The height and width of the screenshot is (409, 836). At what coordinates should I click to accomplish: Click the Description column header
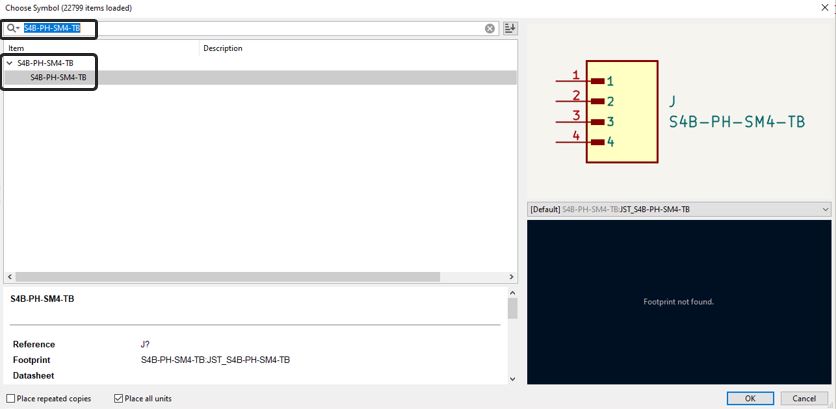point(223,48)
